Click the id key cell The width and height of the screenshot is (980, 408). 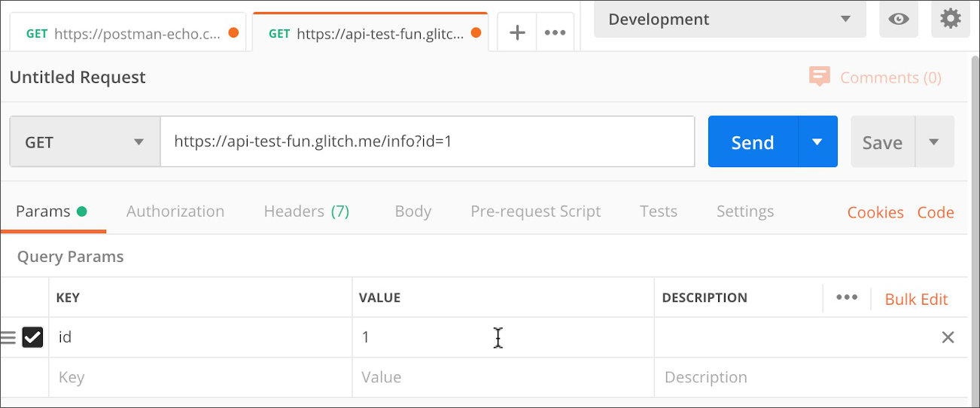coord(200,337)
